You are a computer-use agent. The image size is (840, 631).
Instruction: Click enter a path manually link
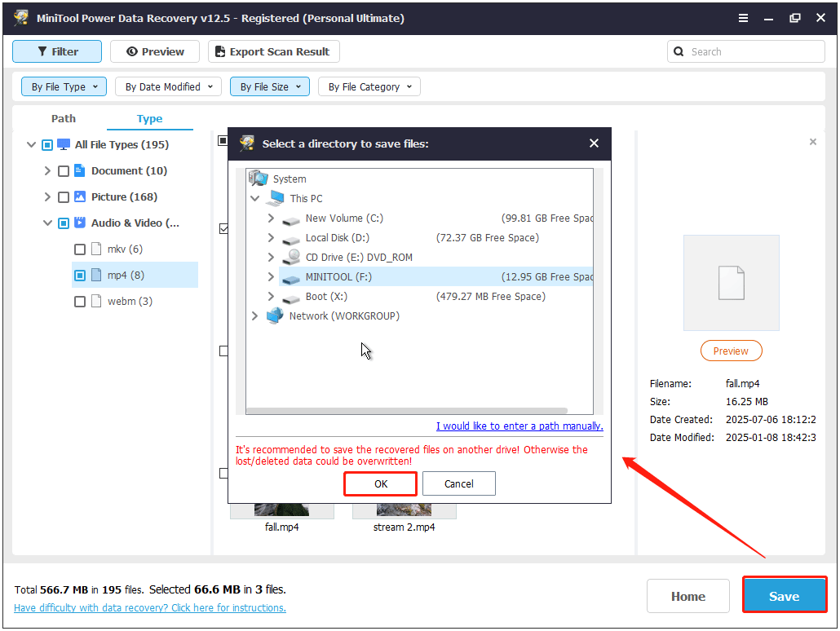(x=519, y=426)
